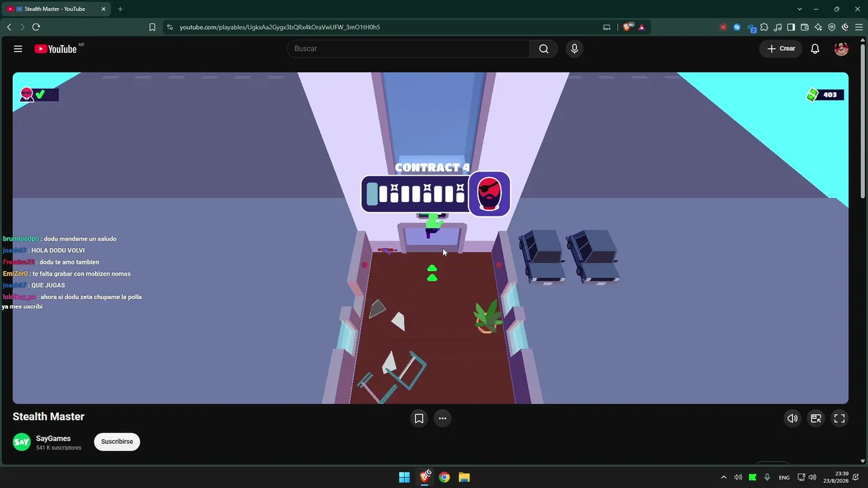
Task: Toggle the browser sidebar panel
Action: tap(791, 27)
